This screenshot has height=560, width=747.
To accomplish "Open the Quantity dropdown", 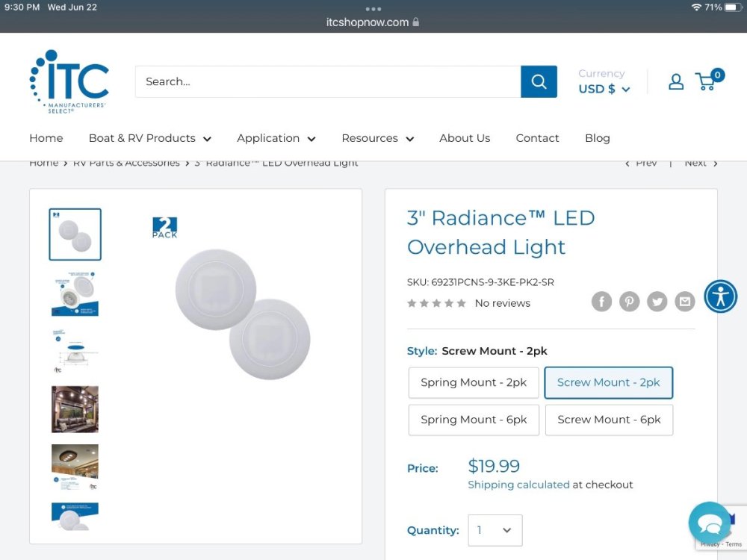I will 495,530.
